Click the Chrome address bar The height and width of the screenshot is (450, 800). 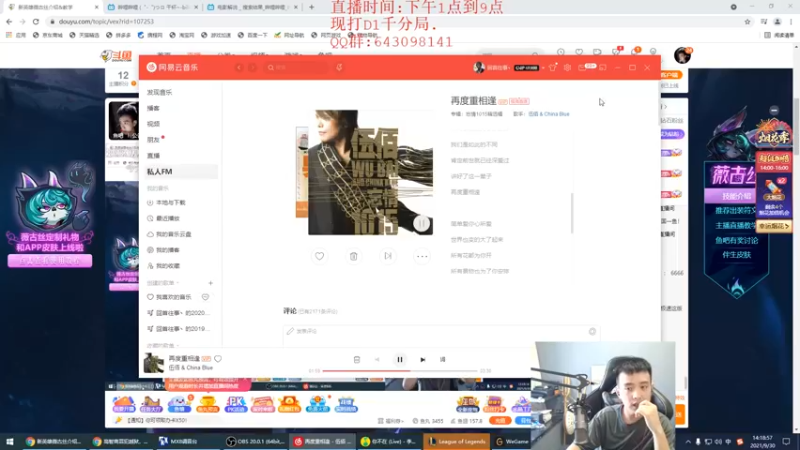click(x=393, y=21)
